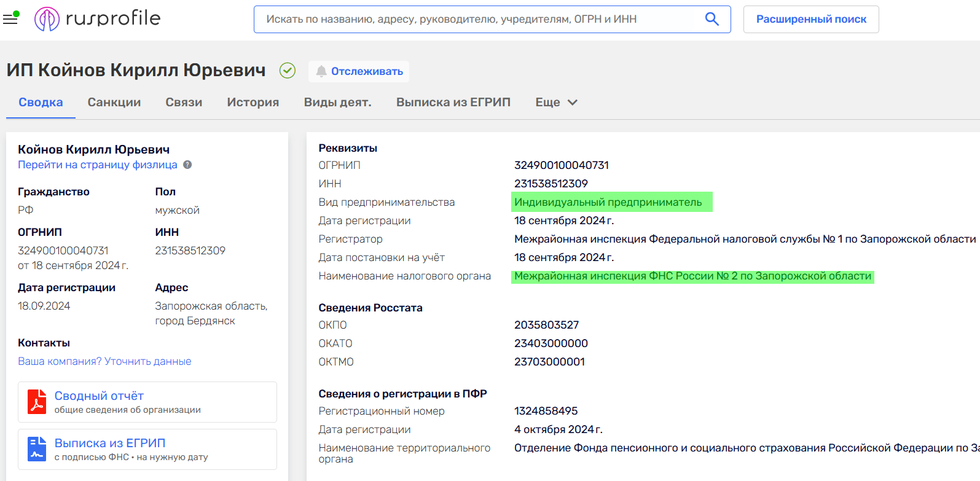The height and width of the screenshot is (481, 980).
Task: Click the magnifier search icon
Action: (x=711, y=19)
